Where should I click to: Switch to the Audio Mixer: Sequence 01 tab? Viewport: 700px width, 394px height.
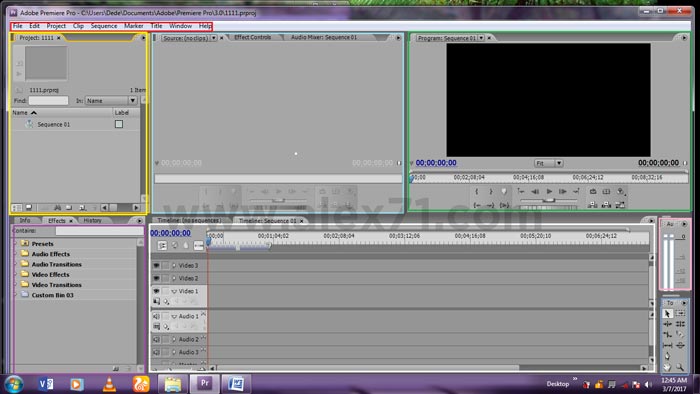pyautogui.click(x=324, y=37)
